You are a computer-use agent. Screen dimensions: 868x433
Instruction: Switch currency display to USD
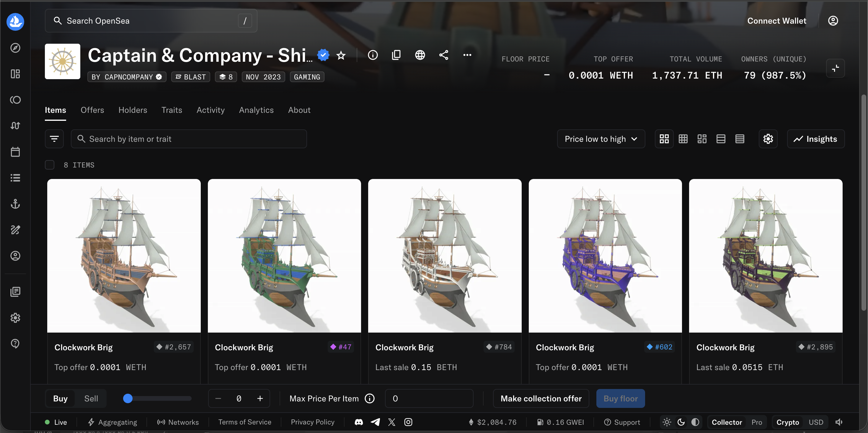tap(816, 422)
